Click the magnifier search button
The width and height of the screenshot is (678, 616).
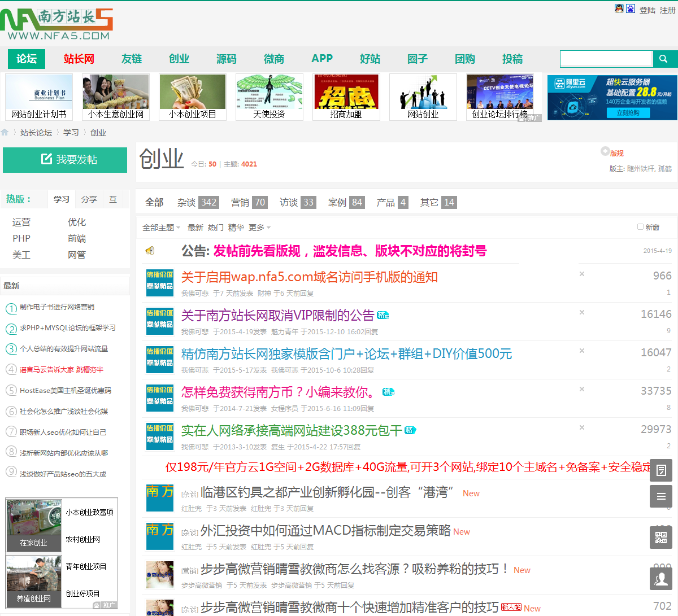[x=663, y=59]
